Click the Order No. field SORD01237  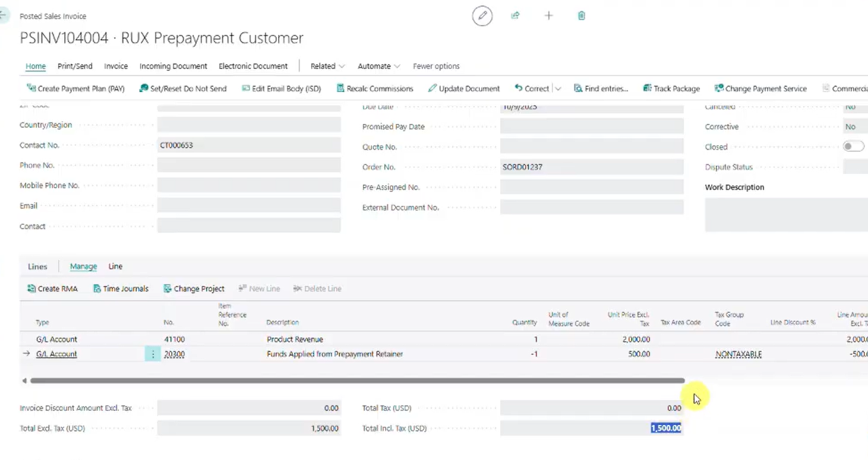click(x=592, y=167)
